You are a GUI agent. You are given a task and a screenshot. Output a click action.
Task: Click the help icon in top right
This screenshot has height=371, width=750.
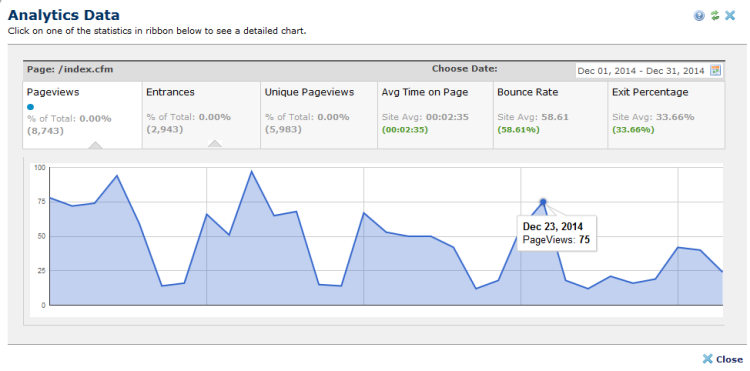coord(699,16)
